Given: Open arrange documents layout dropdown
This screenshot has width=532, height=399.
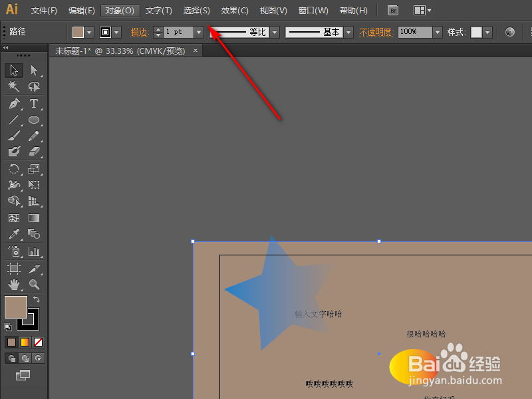Looking at the screenshot, I should point(422,11).
